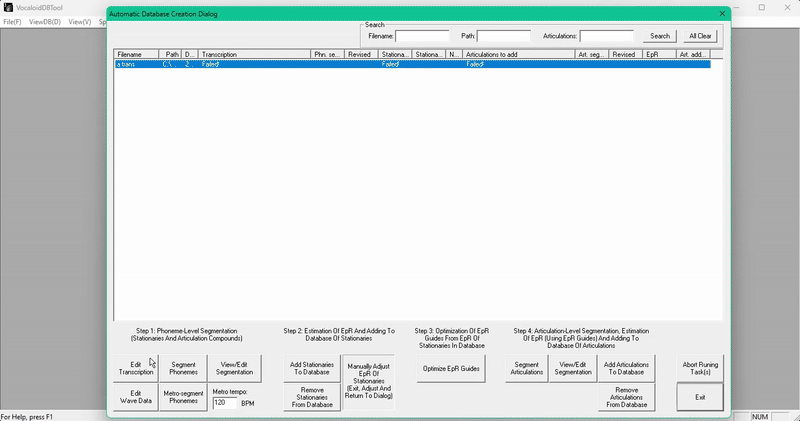Close the Automatic Database Creation Dialog

click(x=722, y=14)
